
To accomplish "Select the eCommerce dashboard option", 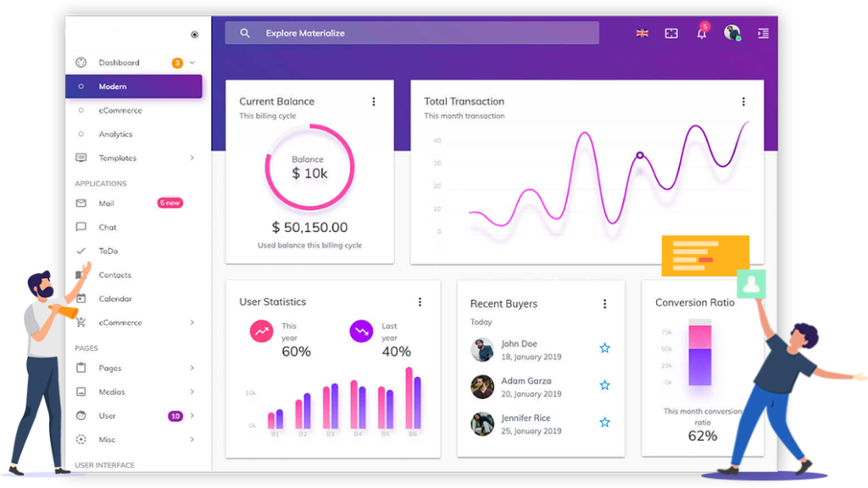I will click(x=120, y=110).
